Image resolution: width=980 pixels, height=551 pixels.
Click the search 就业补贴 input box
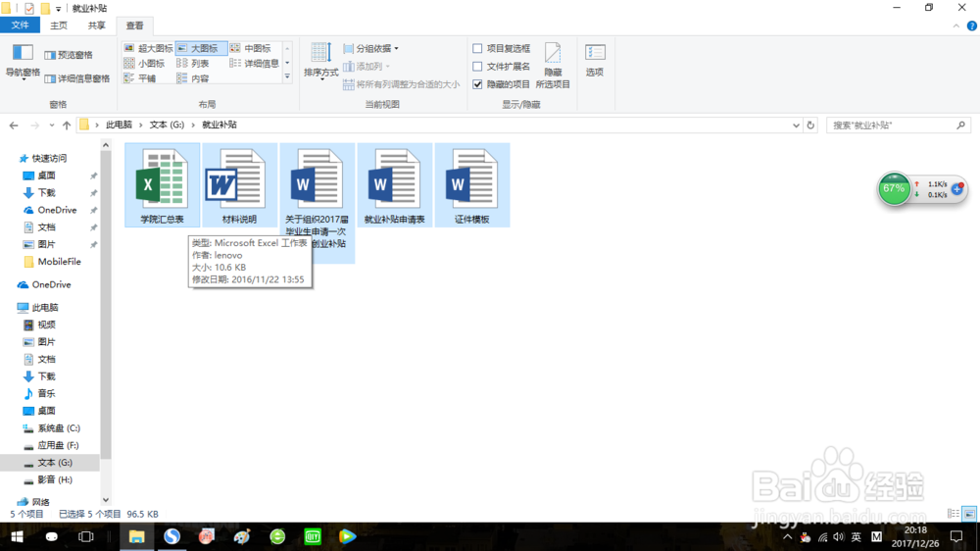click(898, 125)
